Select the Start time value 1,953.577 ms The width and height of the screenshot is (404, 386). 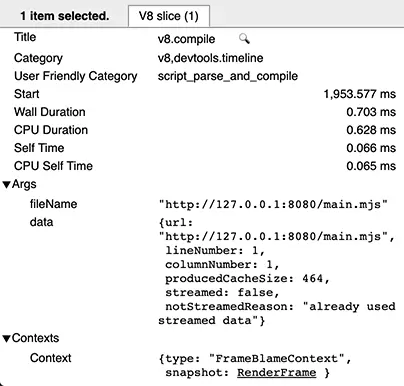(x=360, y=94)
